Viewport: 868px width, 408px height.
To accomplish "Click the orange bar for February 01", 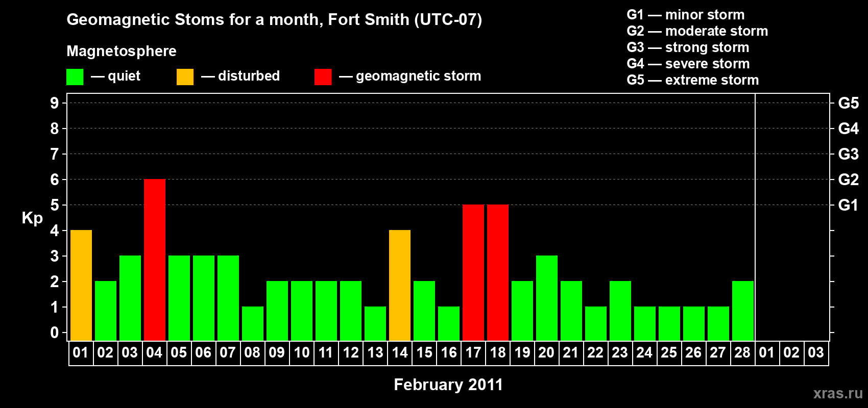I will coord(81,285).
